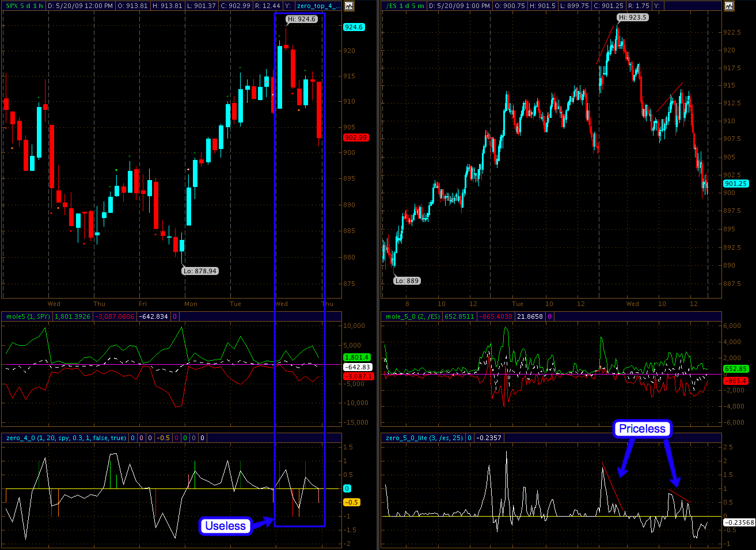Click the SPX 5 d 1 h symbol label
756x550 pixels.
[x=25, y=6]
